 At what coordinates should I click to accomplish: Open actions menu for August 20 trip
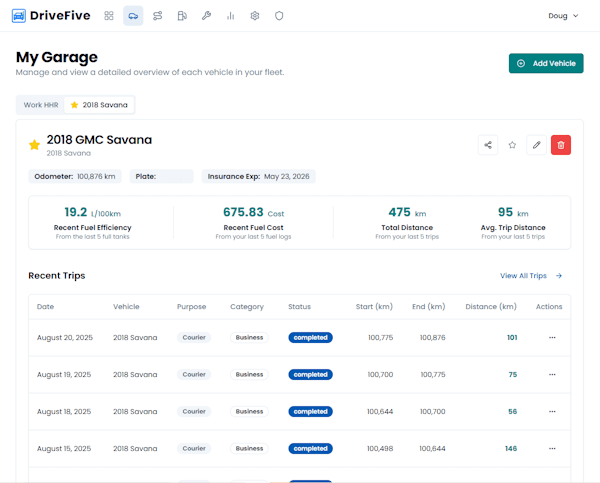pos(550,338)
